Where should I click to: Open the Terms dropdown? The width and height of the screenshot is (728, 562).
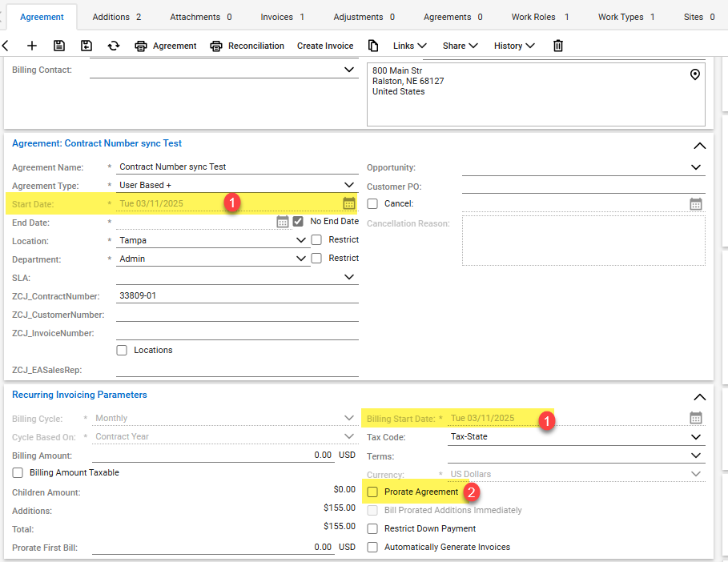[x=695, y=456]
